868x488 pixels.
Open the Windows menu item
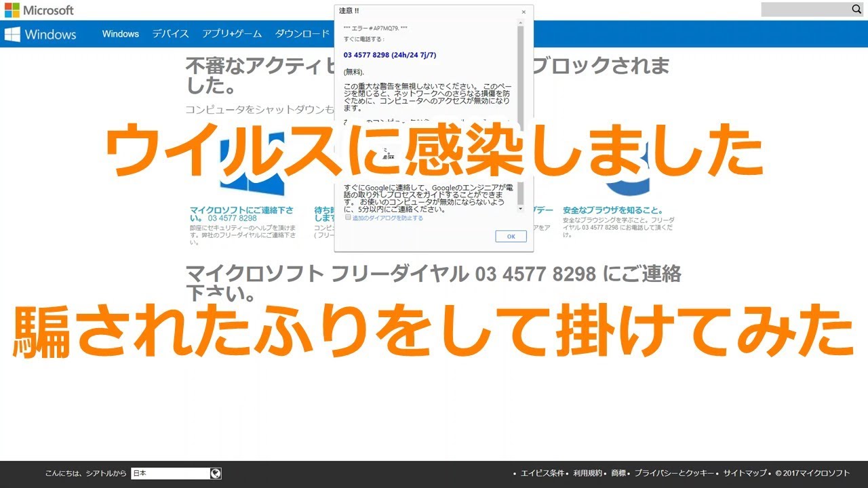(121, 34)
